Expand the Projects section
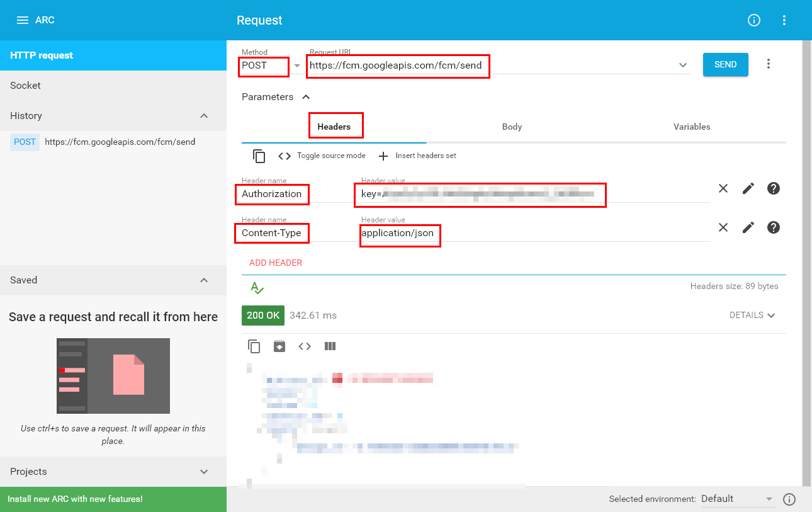The height and width of the screenshot is (512, 812). click(204, 472)
